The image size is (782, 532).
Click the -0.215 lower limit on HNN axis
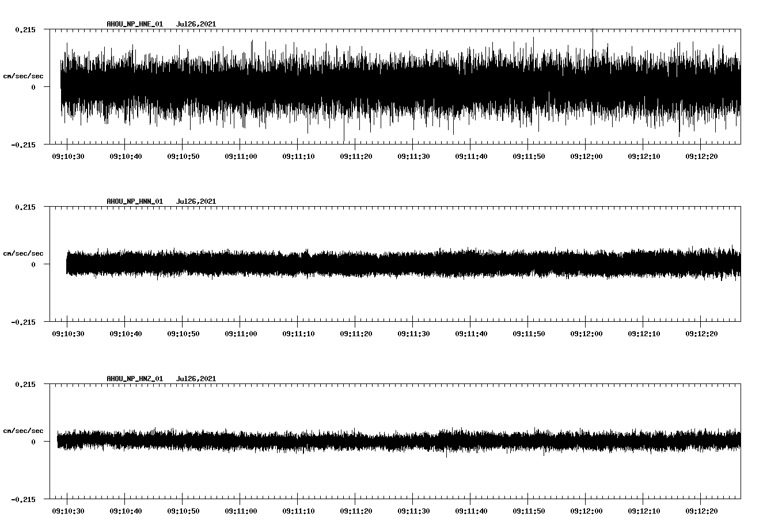tap(23, 322)
